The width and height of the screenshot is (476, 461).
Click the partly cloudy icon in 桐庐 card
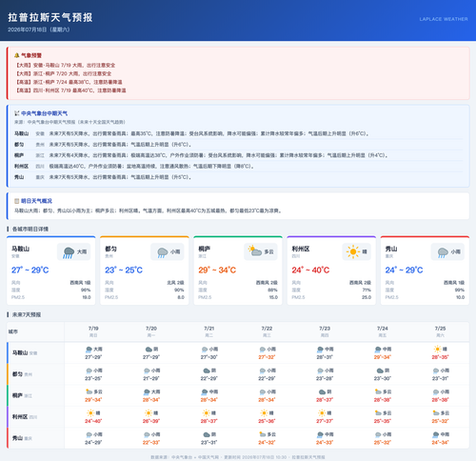(255, 251)
